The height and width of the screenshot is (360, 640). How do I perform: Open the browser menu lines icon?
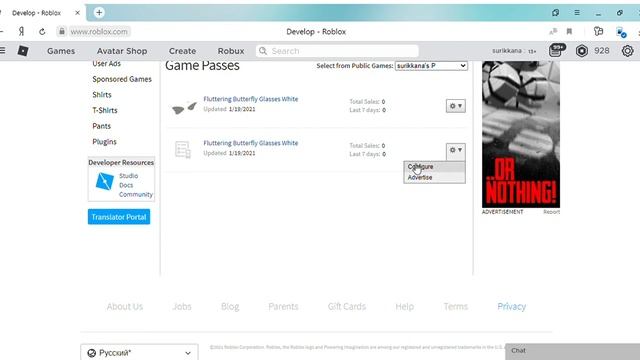click(x=577, y=13)
